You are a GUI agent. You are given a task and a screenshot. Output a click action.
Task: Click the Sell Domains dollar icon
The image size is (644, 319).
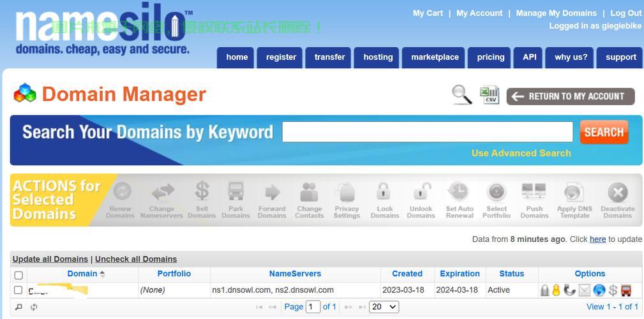202,191
